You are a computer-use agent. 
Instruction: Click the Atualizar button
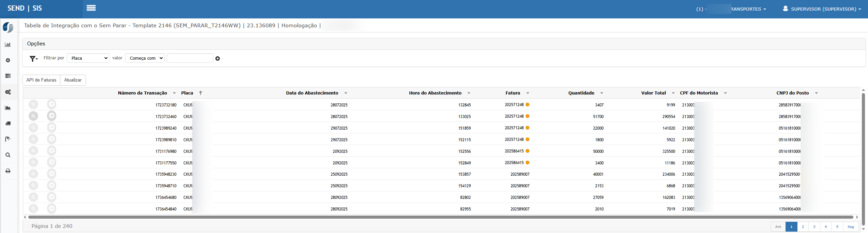[73, 80]
